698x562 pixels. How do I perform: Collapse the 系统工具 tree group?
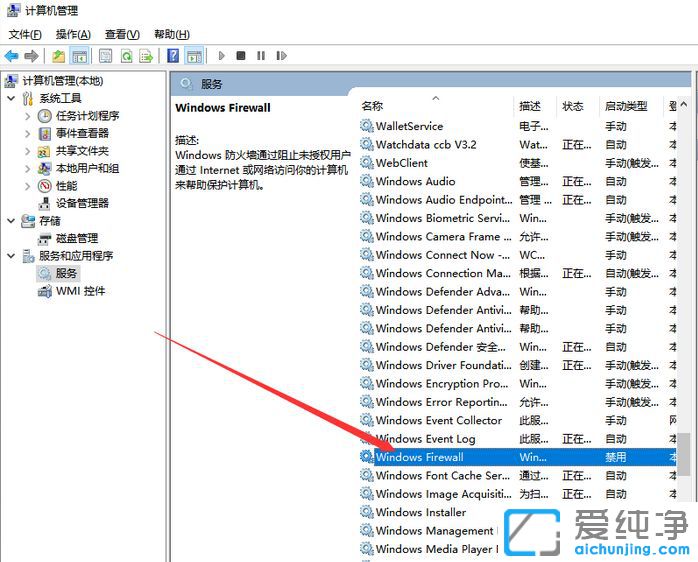click(11, 98)
